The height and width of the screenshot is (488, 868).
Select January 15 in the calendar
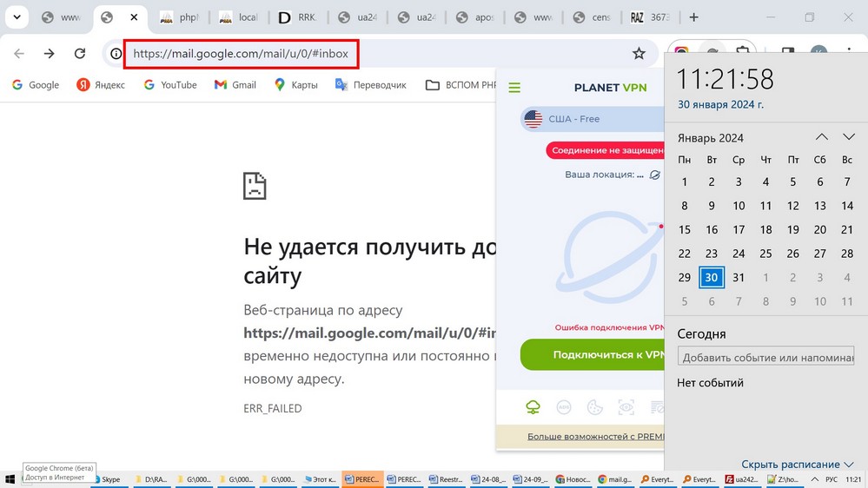[684, 229]
